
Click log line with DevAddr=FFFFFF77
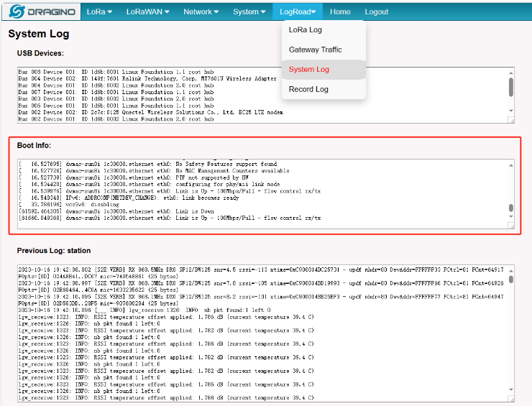261,300
